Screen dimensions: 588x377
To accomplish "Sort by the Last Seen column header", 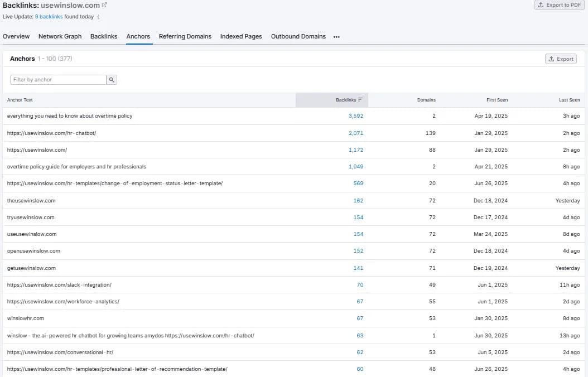I will (x=569, y=100).
